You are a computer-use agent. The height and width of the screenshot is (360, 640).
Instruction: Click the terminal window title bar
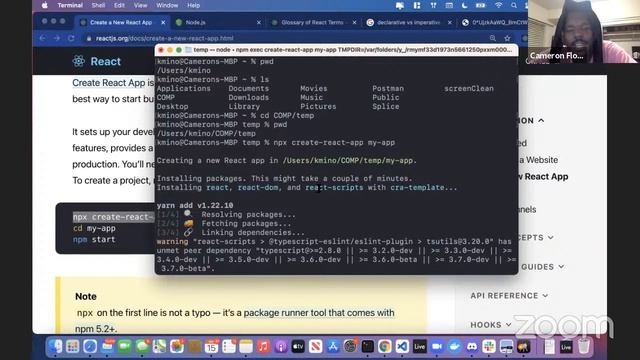[336, 50]
